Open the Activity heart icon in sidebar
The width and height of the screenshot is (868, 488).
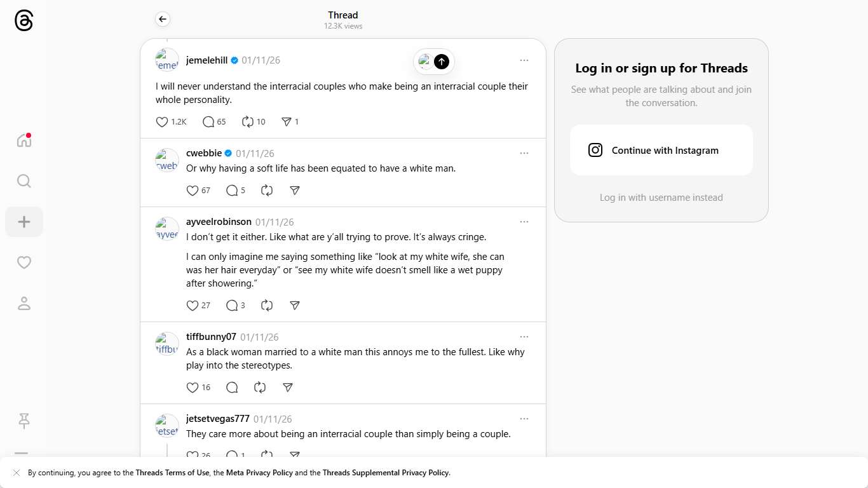(x=24, y=262)
